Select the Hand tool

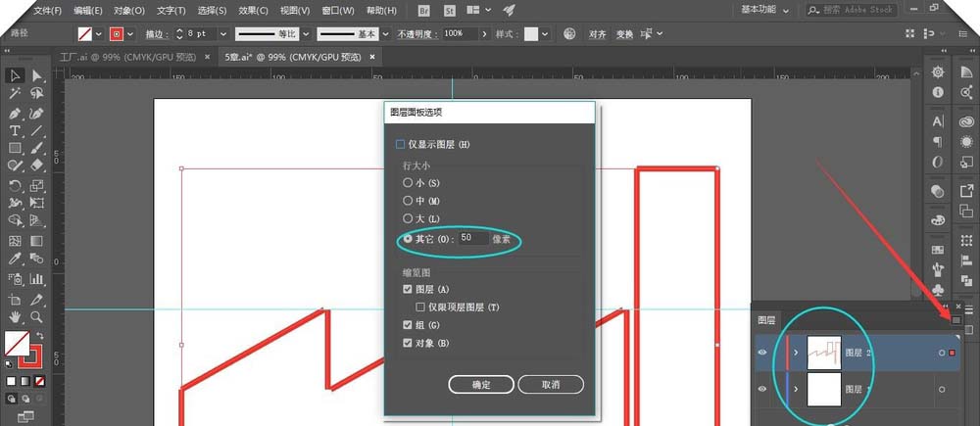coord(16,316)
